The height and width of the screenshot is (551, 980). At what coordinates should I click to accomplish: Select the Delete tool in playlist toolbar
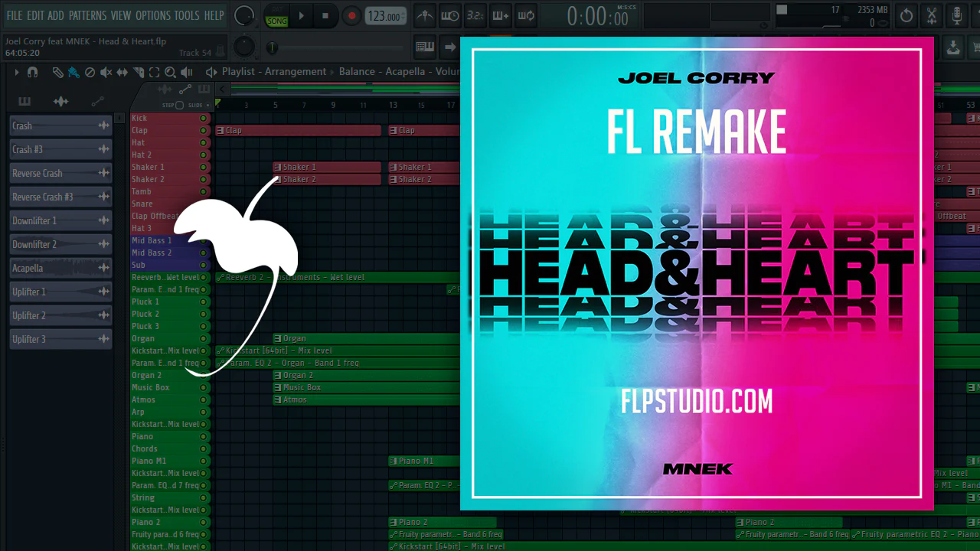coord(90,72)
